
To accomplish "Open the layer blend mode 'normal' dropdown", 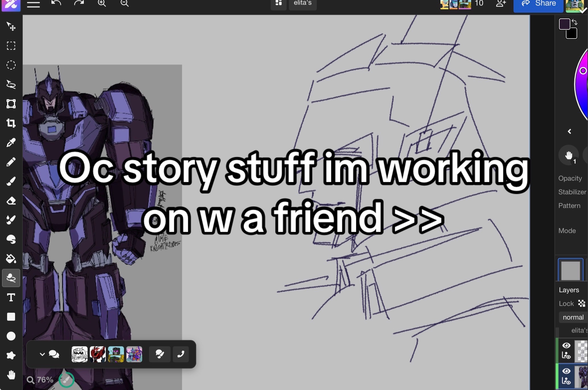I will [x=573, y=317].
